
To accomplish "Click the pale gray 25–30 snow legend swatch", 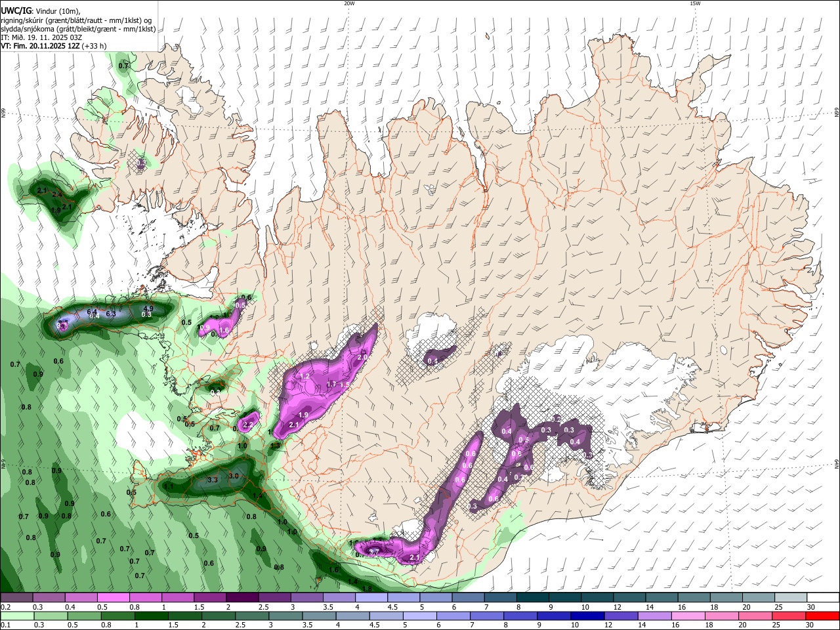I will 790,598.
